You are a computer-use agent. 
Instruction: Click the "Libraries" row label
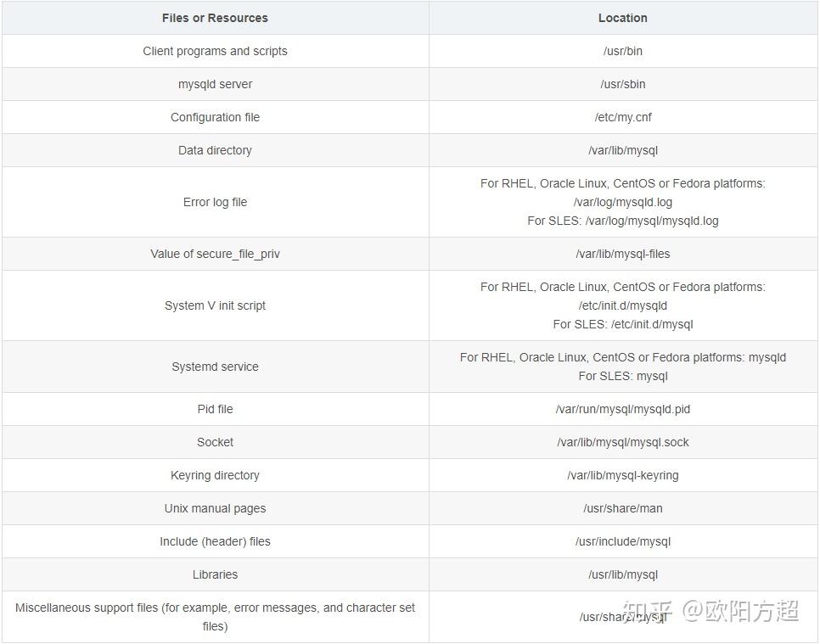point(215,574)
